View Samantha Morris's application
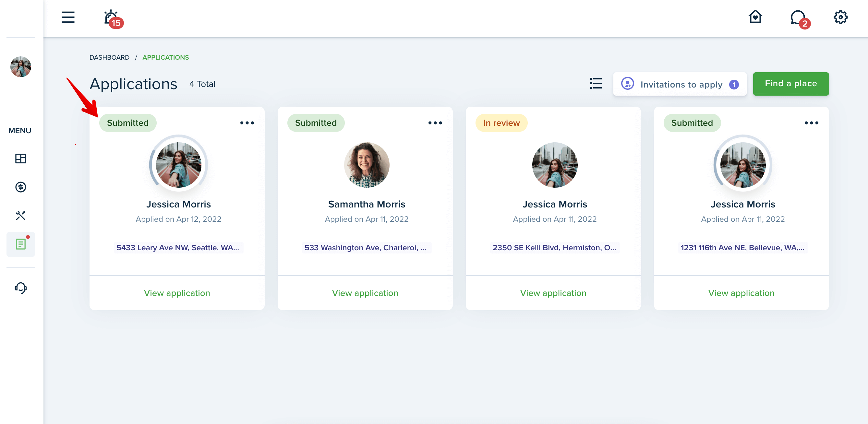The image size is (868, 424). point(365,293)
